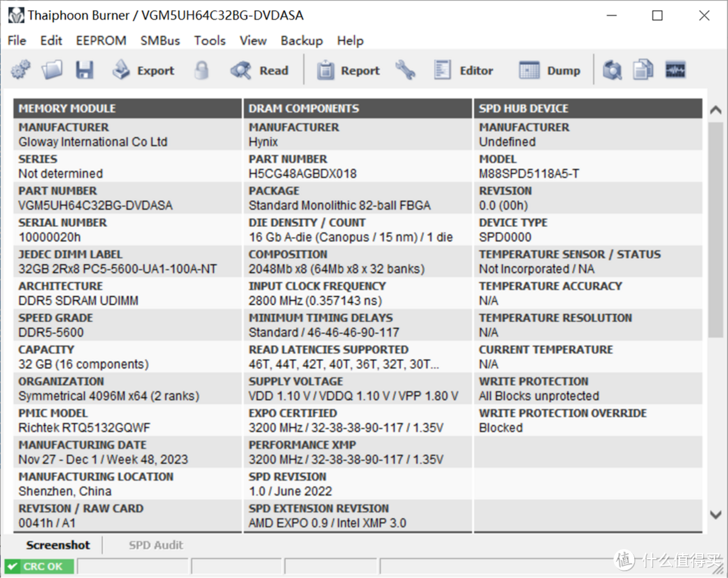Screen dimensions: 728x578
Task: Click the Dump toolbar button
Action: 550,70
